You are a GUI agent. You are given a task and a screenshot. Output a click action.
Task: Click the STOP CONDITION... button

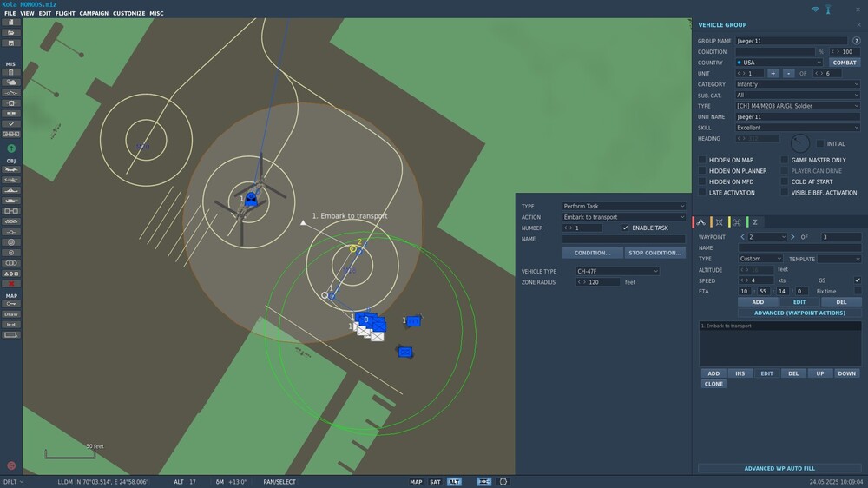[x=654, y=253]
